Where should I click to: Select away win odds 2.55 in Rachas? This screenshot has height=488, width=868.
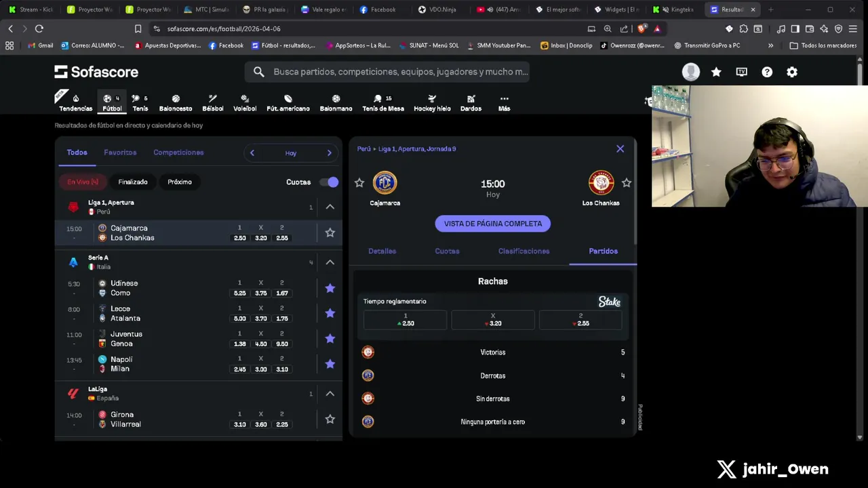[580, 320]
